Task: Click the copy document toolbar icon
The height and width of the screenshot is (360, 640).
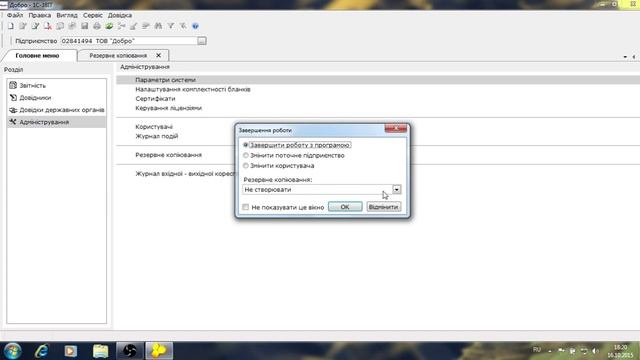Action: [60, 26]
